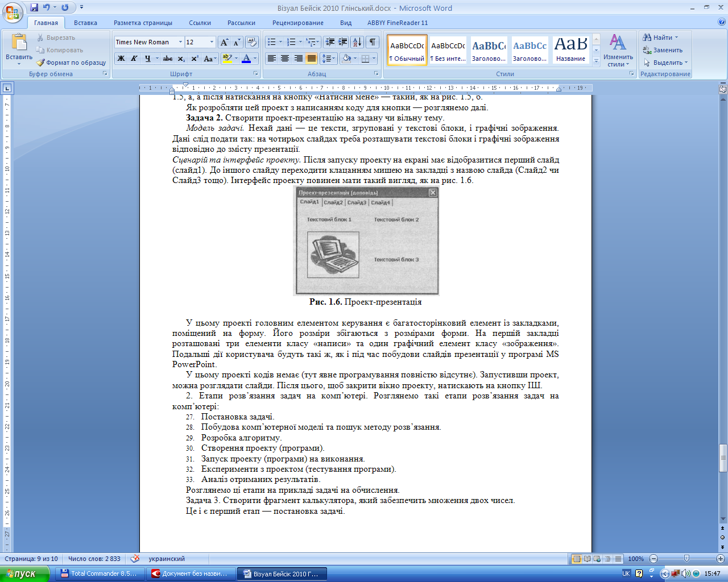Screen dimensions: 728x582
Task: Click Выделить select button
Action: tap(665, 63)
